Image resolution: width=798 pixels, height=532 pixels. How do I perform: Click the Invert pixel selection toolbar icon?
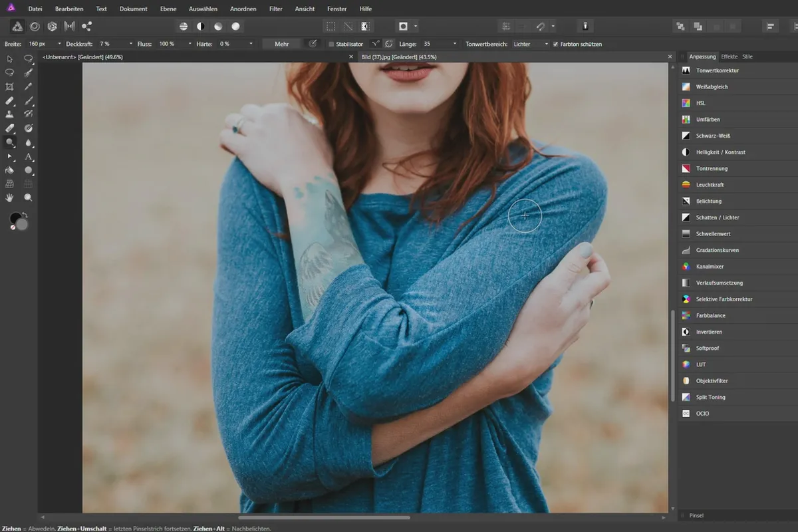click(365, 27)
